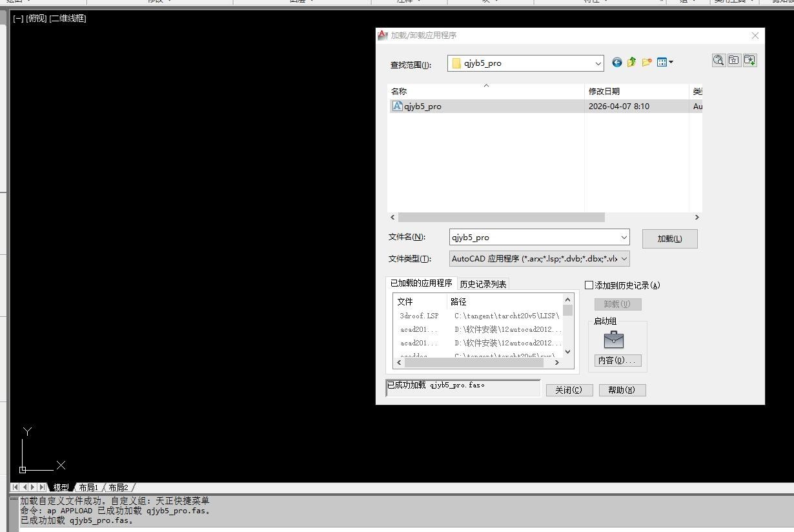
Task: Click the 加载(L) button
Action: point(669,239)
